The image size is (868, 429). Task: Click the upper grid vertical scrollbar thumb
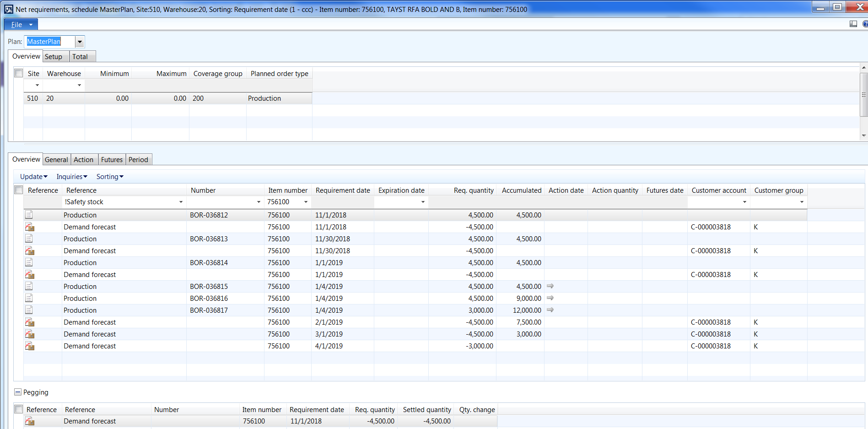864,95
